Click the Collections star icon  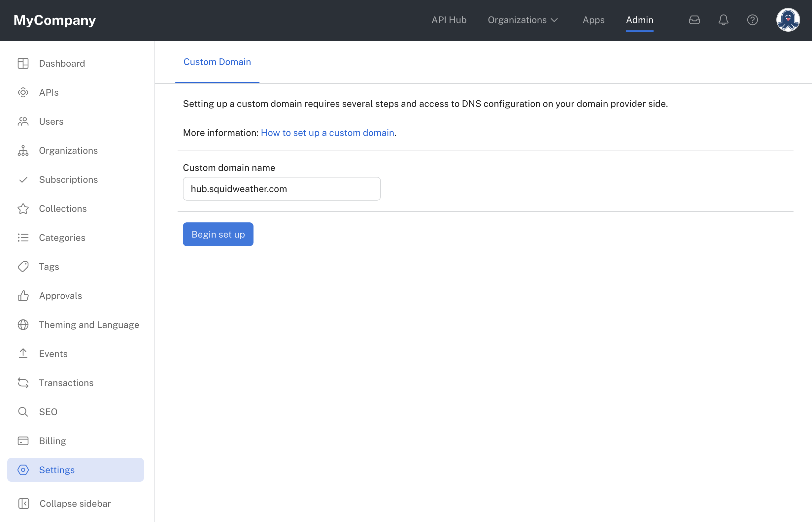pyautogui.click(x=23, y=209)
